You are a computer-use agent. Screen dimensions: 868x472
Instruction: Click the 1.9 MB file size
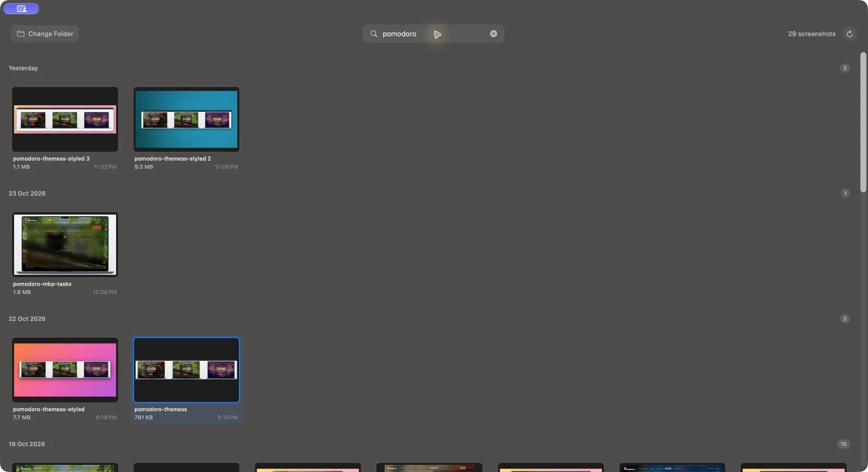click(x=22, y=292)
